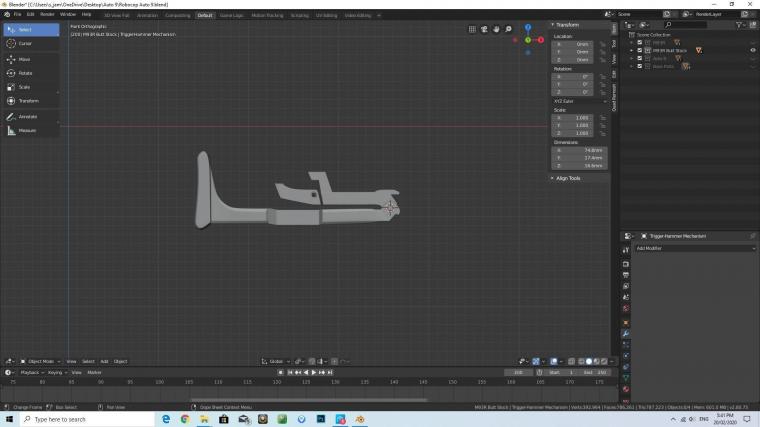Choose the Cursor tool
The image size is (760, 427).
tap(31, 44)
